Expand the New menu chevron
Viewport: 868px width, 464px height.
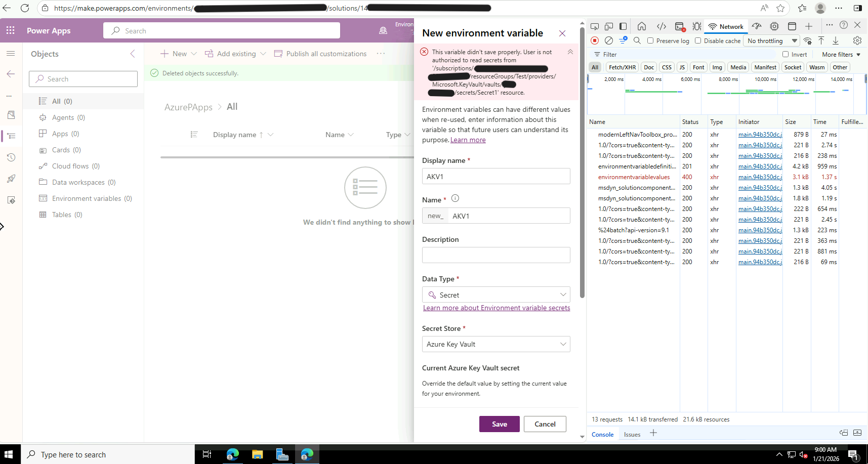pyautogui.click(x=194, y=54)
